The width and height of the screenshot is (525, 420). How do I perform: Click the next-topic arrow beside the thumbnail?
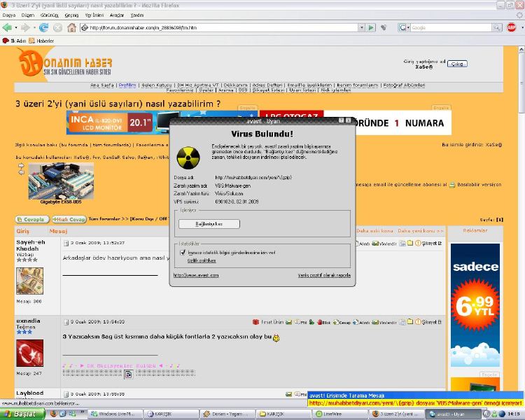pyautogui.click(x=21, y=165)
